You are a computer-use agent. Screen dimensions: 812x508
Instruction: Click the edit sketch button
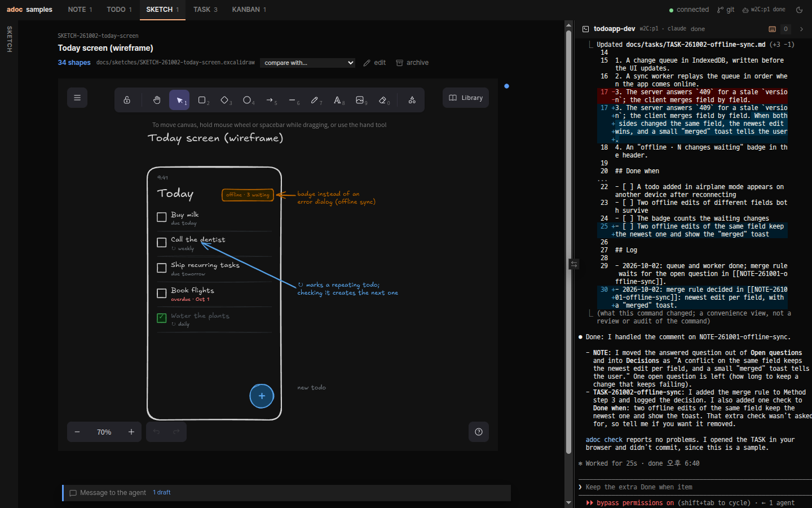pyautogui.click(x=375, y=63)
